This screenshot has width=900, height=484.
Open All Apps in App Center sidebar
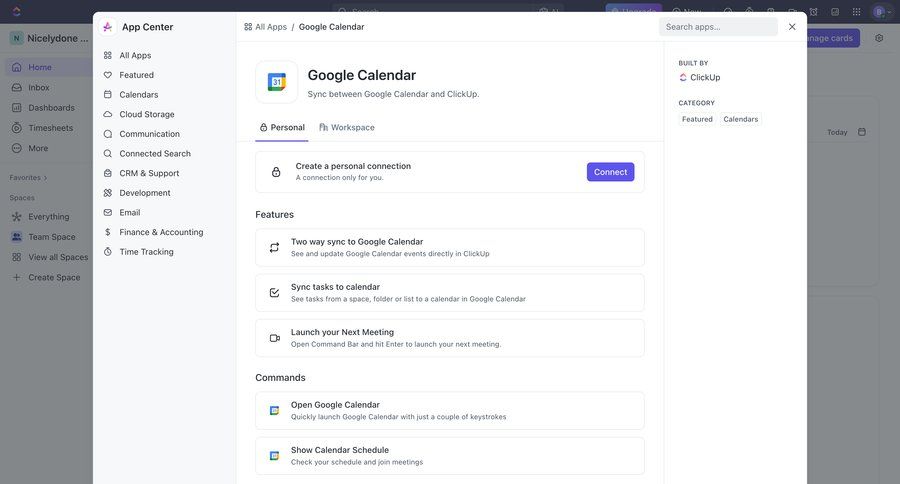click(x=135, y=55)
